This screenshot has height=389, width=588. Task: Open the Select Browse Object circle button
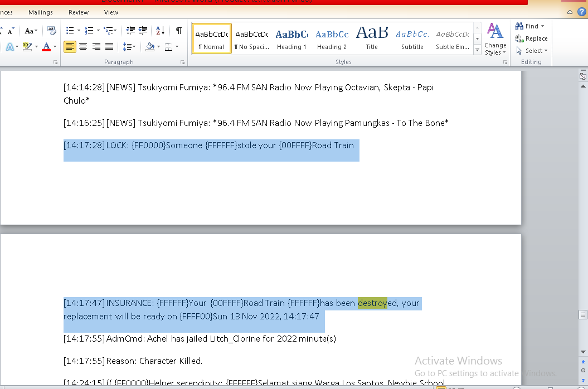click(583, 371)
